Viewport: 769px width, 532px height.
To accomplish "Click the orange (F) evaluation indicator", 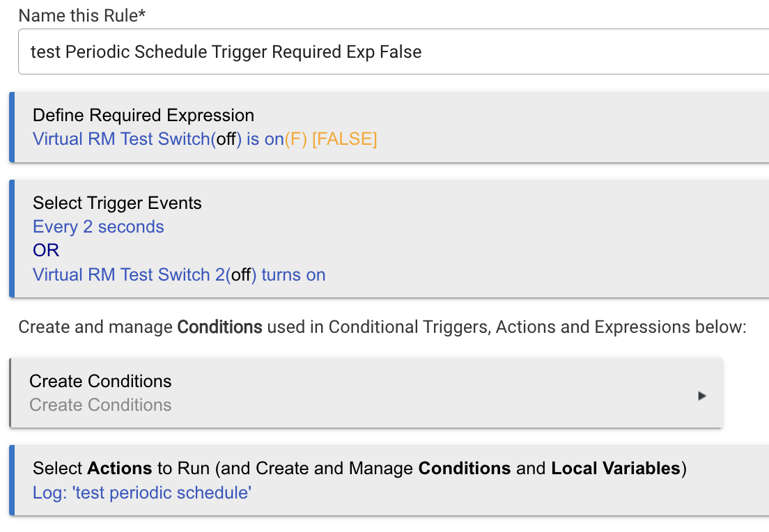I will click(296, 139).
